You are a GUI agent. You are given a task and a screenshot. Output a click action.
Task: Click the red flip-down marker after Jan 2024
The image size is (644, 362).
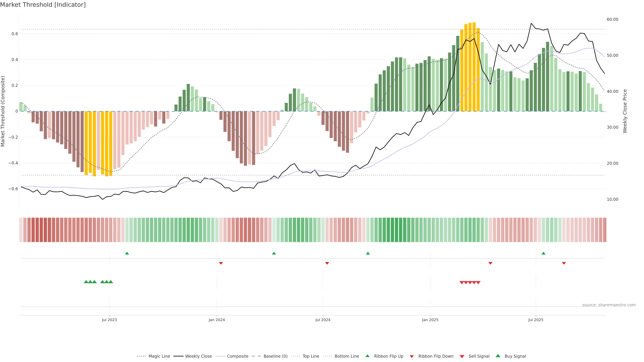(x=221, y=263)
